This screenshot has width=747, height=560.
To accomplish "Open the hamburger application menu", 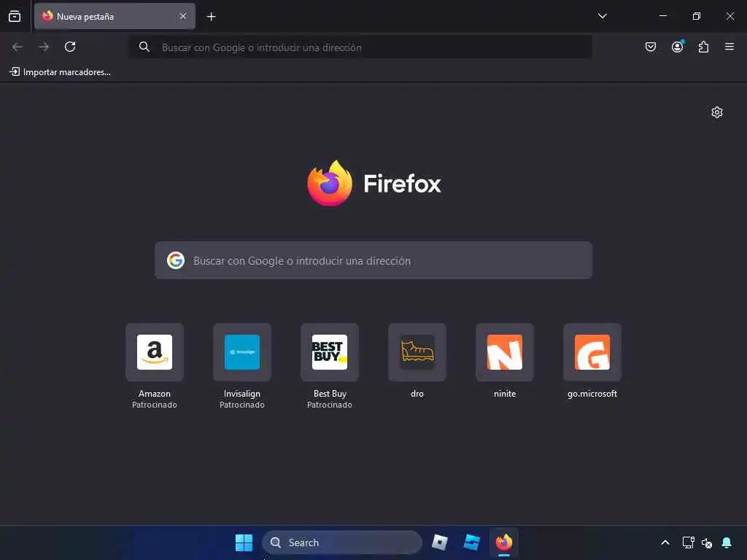I will click(729, 47).
